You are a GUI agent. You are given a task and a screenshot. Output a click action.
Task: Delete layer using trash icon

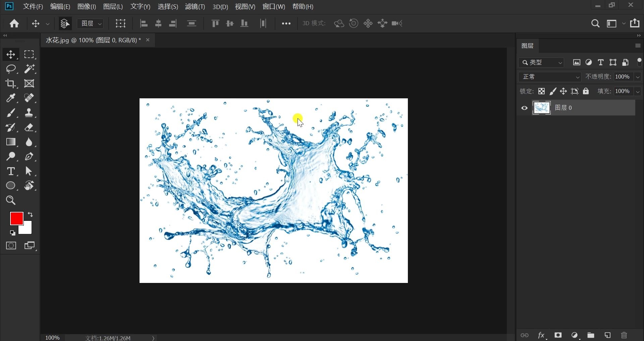[x=624, y=335]
